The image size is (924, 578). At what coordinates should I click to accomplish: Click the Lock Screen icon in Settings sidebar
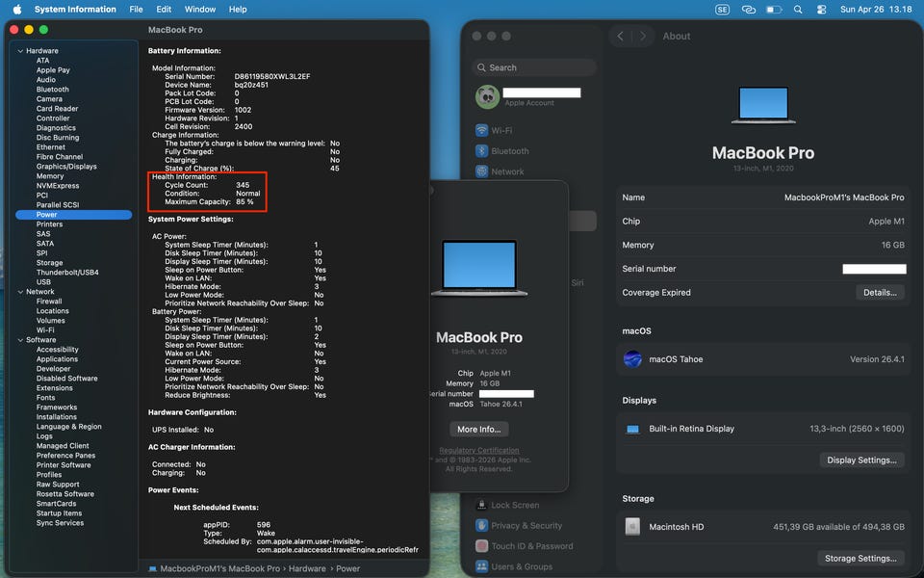coord(481,505)
